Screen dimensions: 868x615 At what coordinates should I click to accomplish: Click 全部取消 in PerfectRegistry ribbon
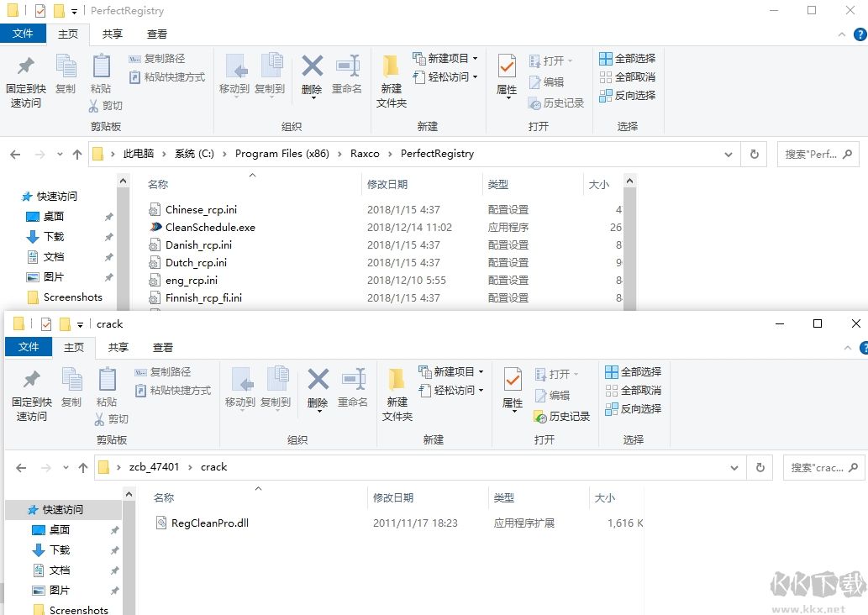(x=628, y=77)
